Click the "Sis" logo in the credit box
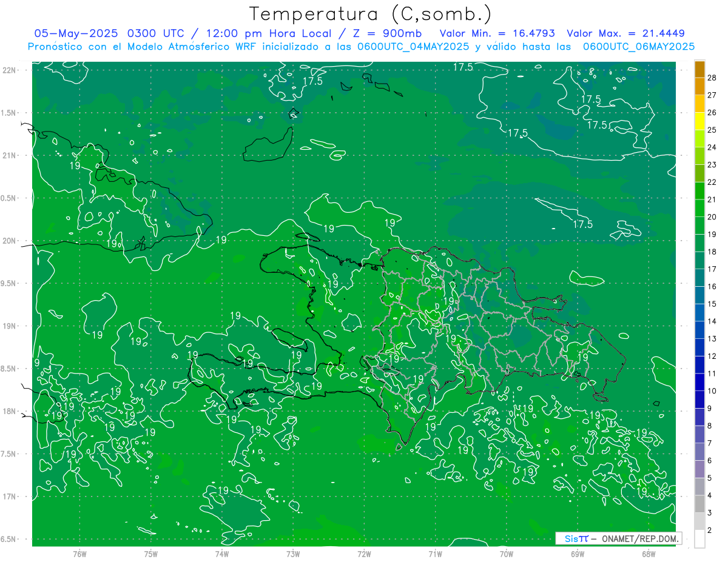This screenshot has width=728, height=562. 573,538
